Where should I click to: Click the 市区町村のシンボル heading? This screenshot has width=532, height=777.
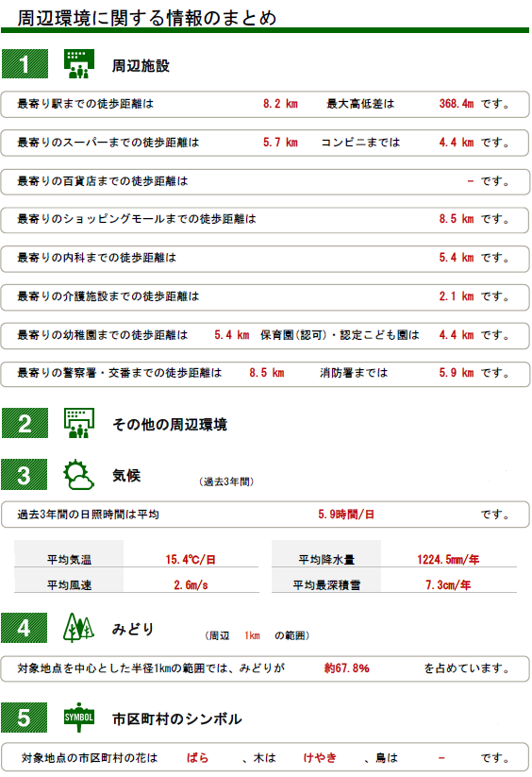click(177, 719)
